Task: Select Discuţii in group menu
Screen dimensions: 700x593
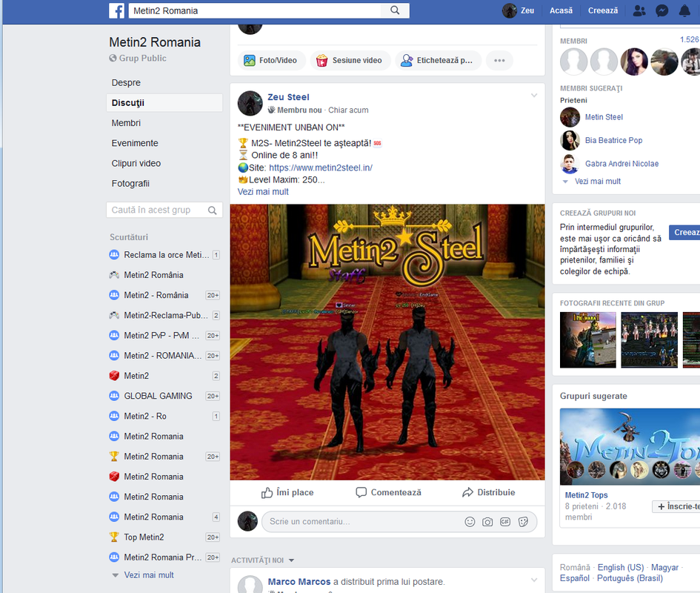Action: (164, 103)
